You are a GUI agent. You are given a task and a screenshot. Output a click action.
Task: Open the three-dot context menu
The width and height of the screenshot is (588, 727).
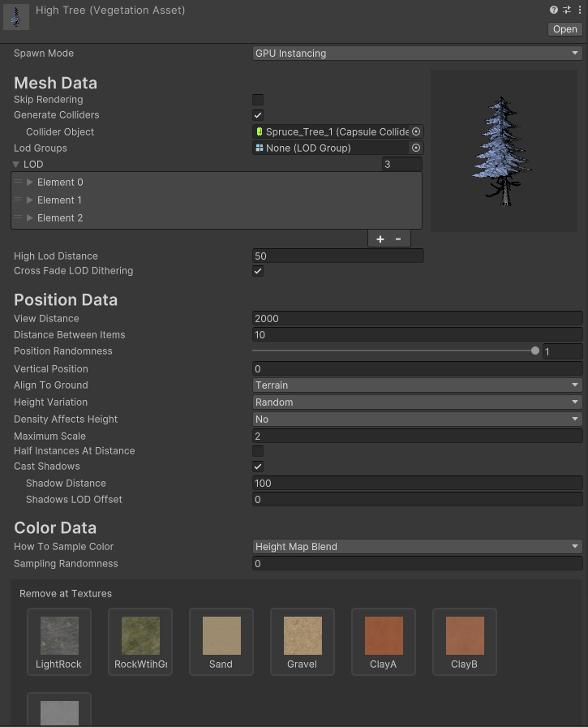tap(578, 11)
